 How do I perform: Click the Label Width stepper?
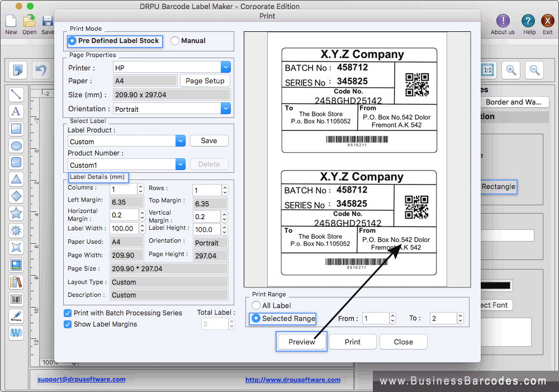pos(142,228)
